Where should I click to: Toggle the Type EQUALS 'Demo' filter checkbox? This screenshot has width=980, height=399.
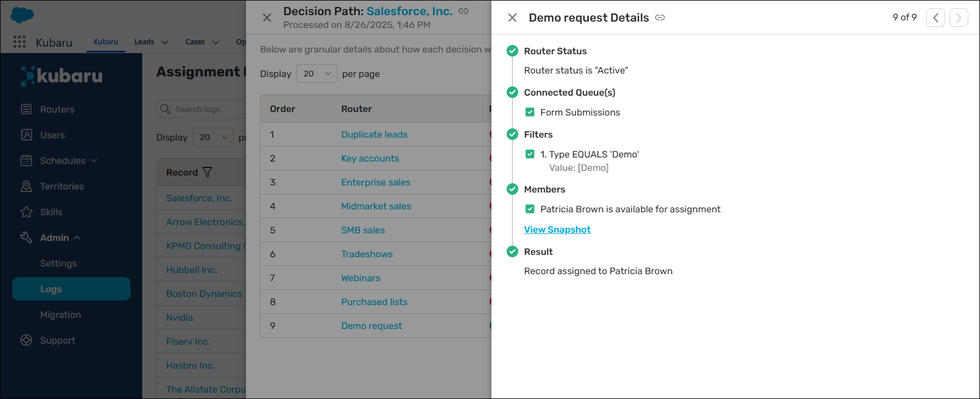pos(530,154)
